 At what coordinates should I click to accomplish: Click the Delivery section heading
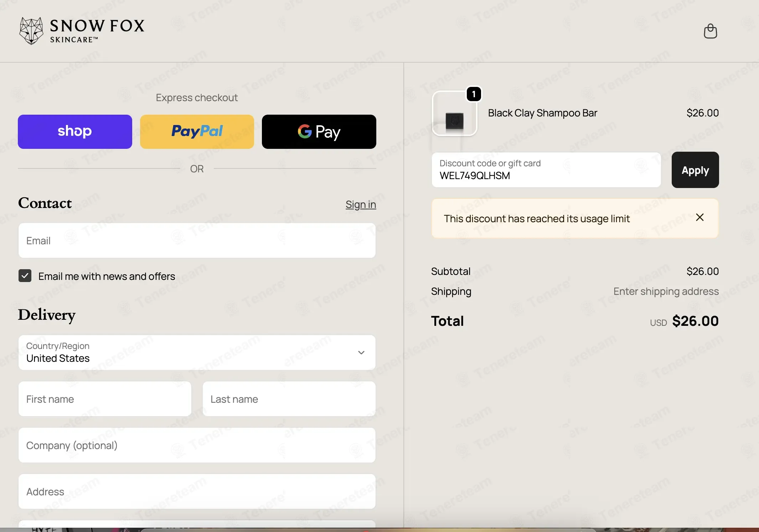(47, 315)
